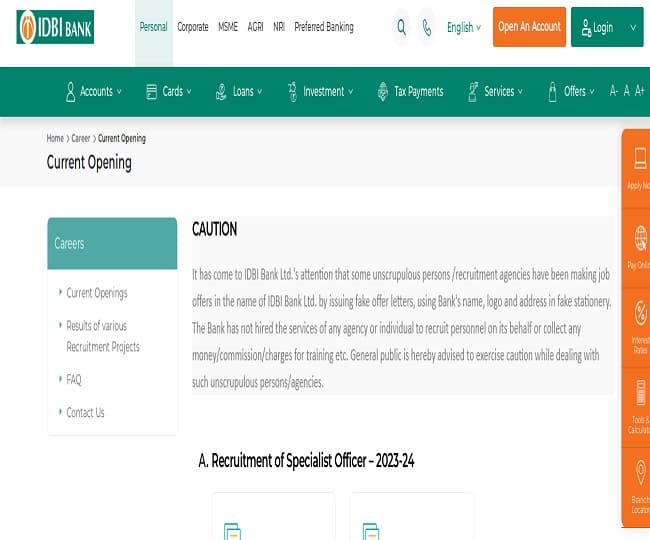Open Tools & Calculators side icon
The image size is (650, 540).
tap(639, 393)
